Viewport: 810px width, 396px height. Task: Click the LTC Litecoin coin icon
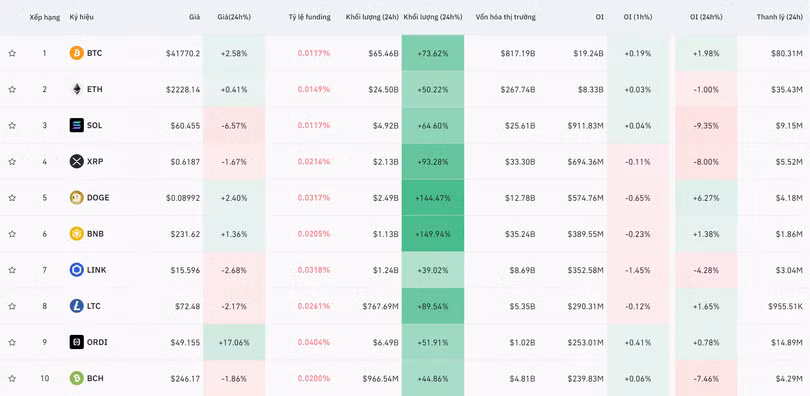(76, 306)
